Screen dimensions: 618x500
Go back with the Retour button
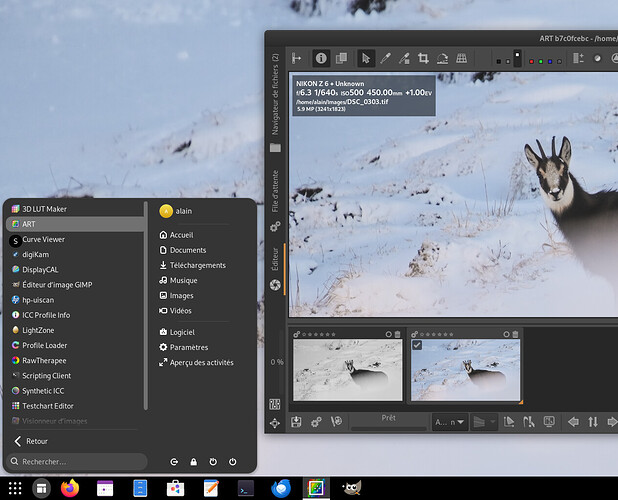(x=31, y=441)
